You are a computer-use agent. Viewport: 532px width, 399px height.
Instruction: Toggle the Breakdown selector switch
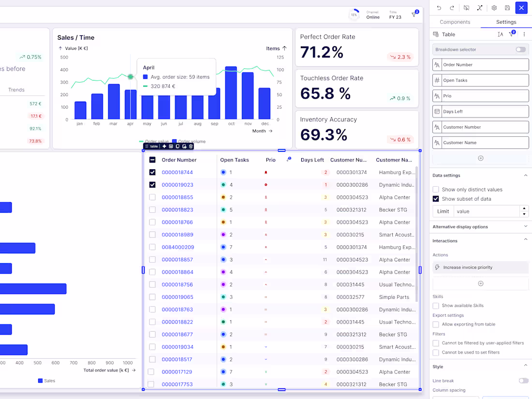[520, 49]
